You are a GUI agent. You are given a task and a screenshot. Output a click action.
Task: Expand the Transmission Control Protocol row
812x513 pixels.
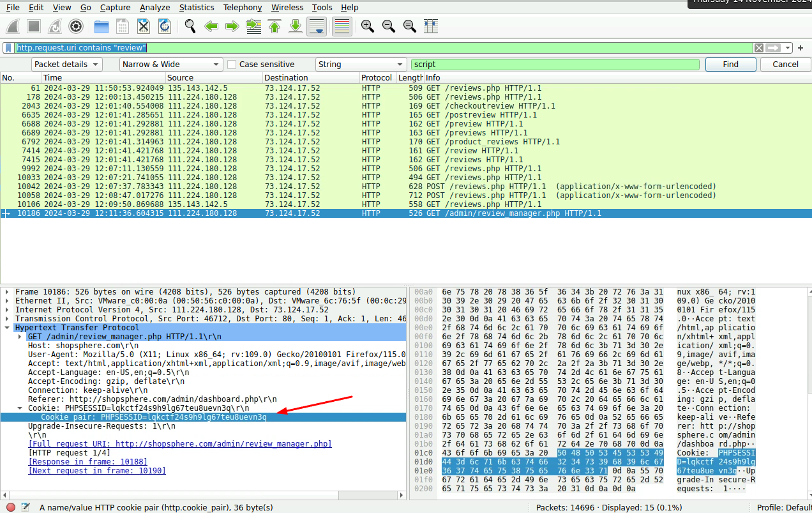click(7, 319)
